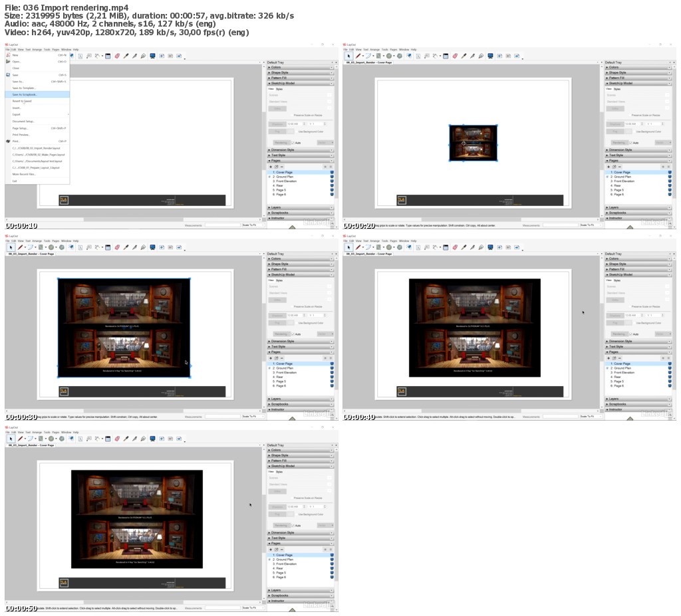Expand Dimension Style panel in 00:00:50 frame

[300, 533]
